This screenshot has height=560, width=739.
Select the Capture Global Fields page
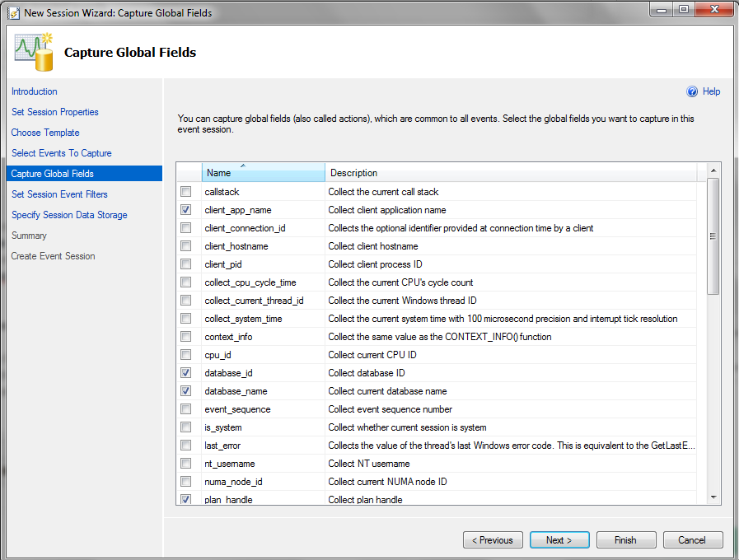point(84,173)
